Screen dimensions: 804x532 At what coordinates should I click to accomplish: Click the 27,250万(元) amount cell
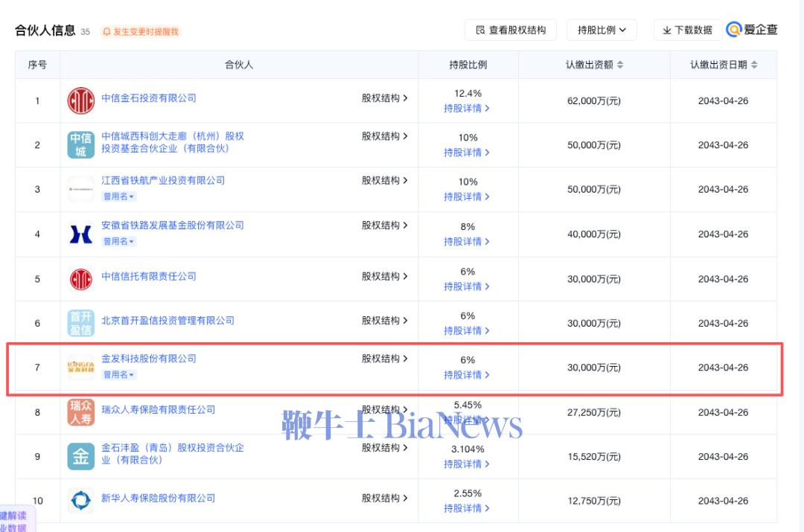pyautogui.click(x=594, y=413)
